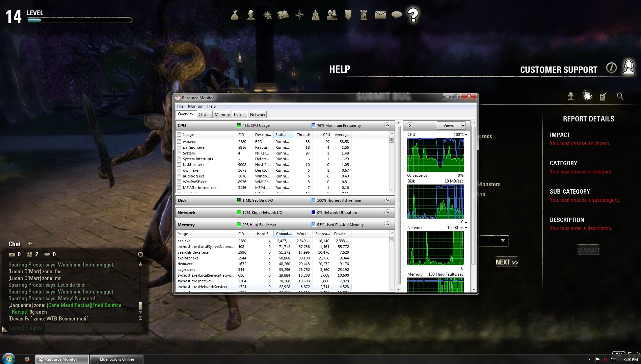641x364 pixels.
Task: Expand the Disk section chevron
Action: click(388, 200)
